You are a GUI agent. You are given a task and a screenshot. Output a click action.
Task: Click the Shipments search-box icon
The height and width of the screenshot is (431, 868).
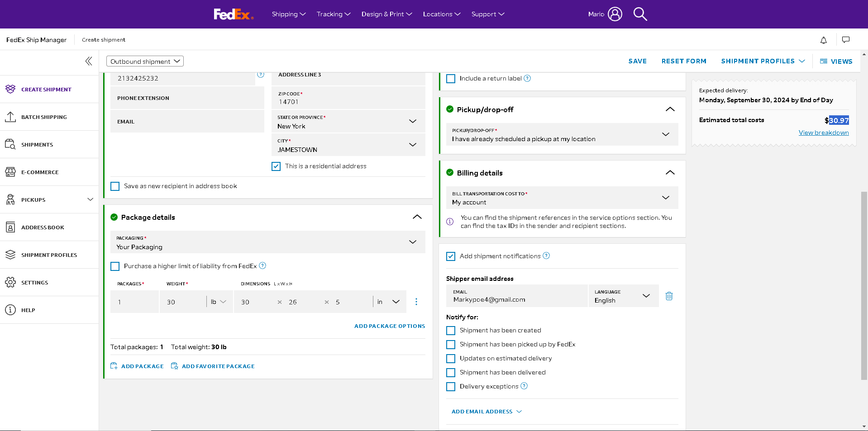(x=10, y=144)
